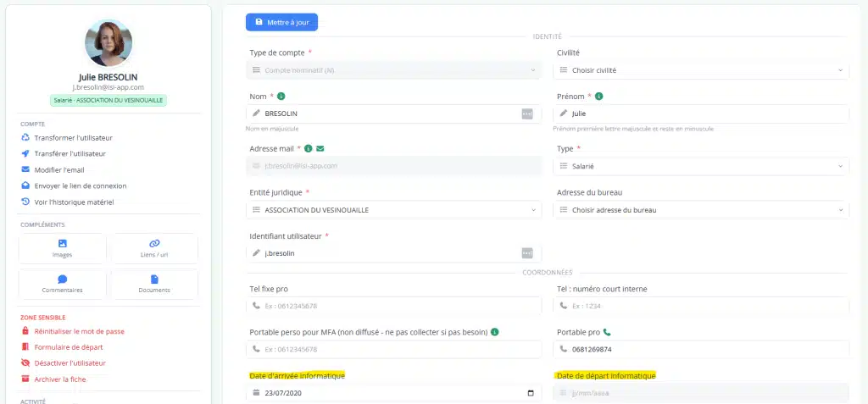Click the envelope icon beside Modifier l'email
Viewport: 868px width, 404px height.
click(25, 170)
